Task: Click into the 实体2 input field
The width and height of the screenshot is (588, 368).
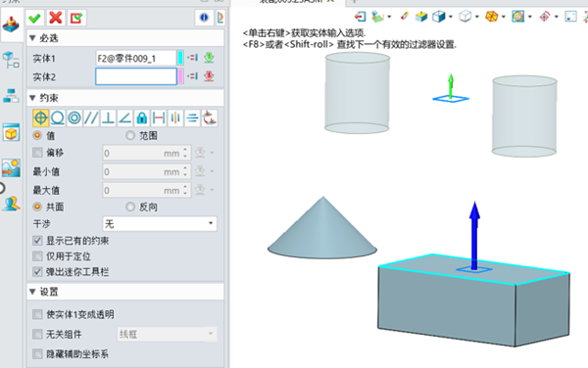Action: point(136,76)
